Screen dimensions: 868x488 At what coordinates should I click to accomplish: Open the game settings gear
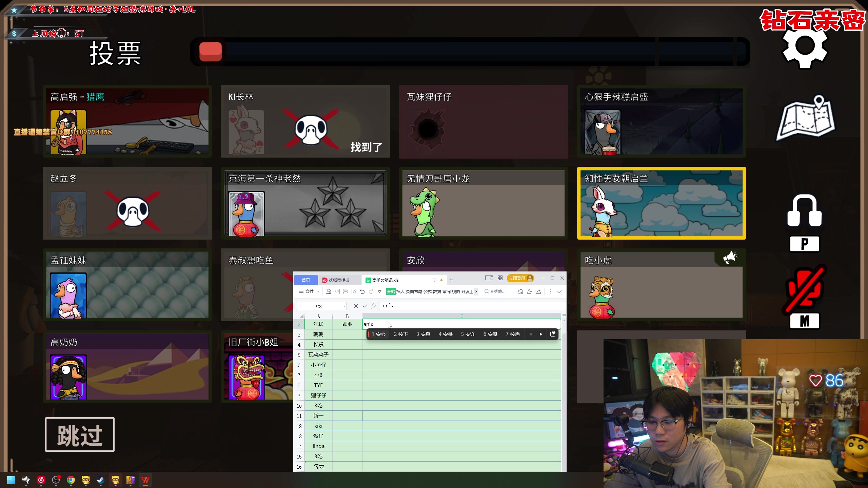point(805,46)
